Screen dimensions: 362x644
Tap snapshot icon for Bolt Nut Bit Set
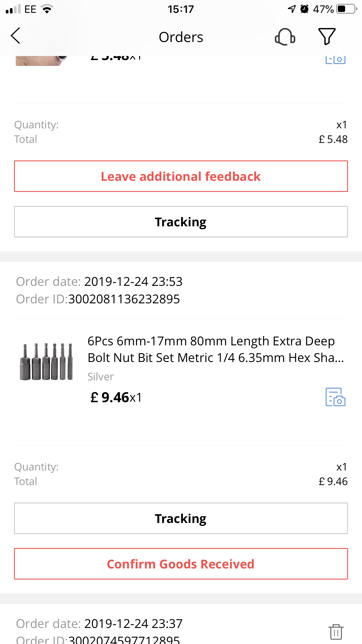click(335, 397)
